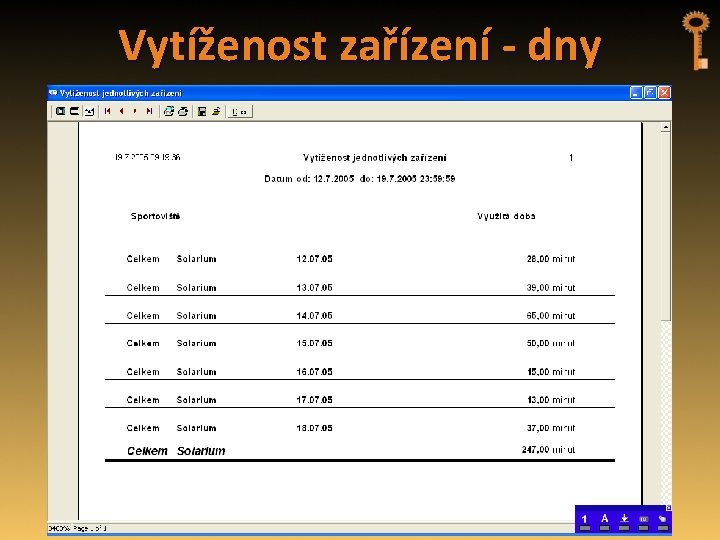This screenshot has width=720, height=540.
Task: Click the scroll up arrow of report view
Action: [x=665, y=127]
